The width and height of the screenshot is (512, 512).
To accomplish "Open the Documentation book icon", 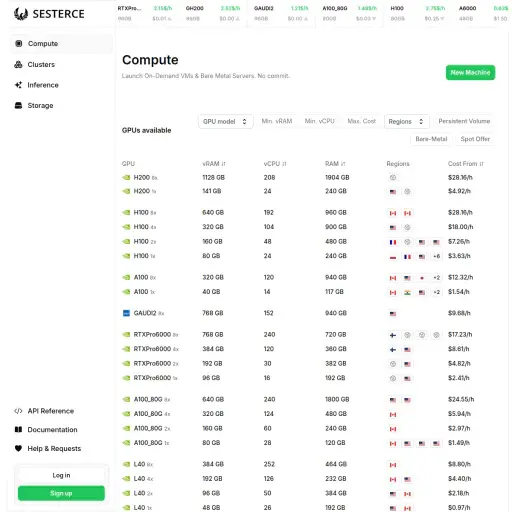I will 18,430.
